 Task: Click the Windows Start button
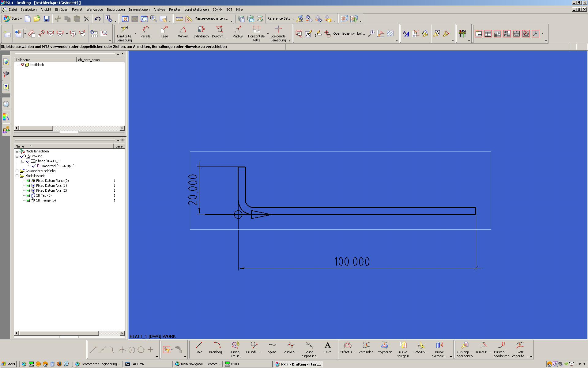[x=8, y=364]
